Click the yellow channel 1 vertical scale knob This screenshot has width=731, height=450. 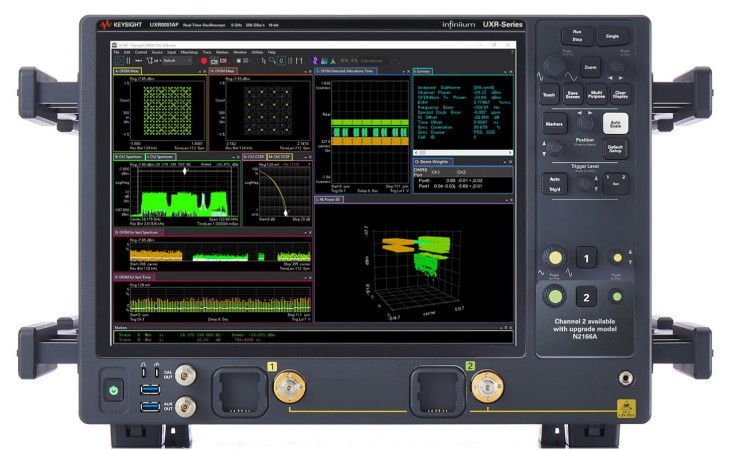pyautogui.click(x=555, y=258)
